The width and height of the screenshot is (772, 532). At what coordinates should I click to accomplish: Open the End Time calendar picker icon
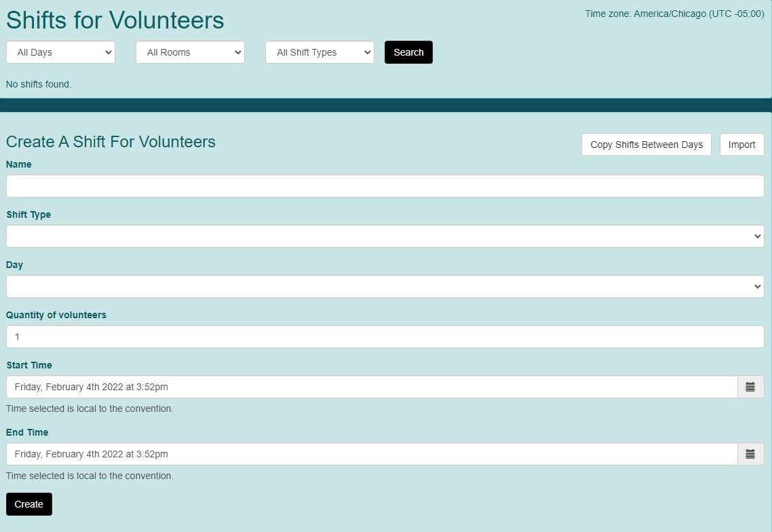(x=750, y=454)
